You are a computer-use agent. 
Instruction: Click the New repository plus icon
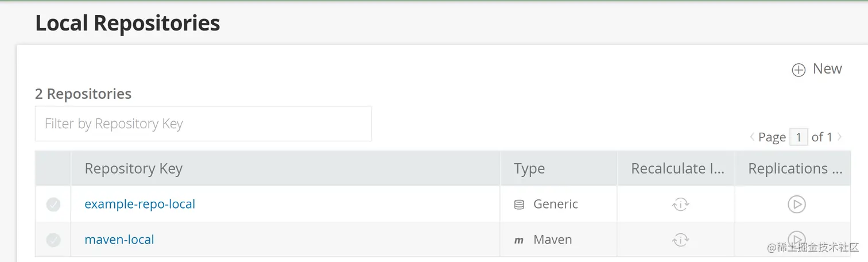(799, 70)
